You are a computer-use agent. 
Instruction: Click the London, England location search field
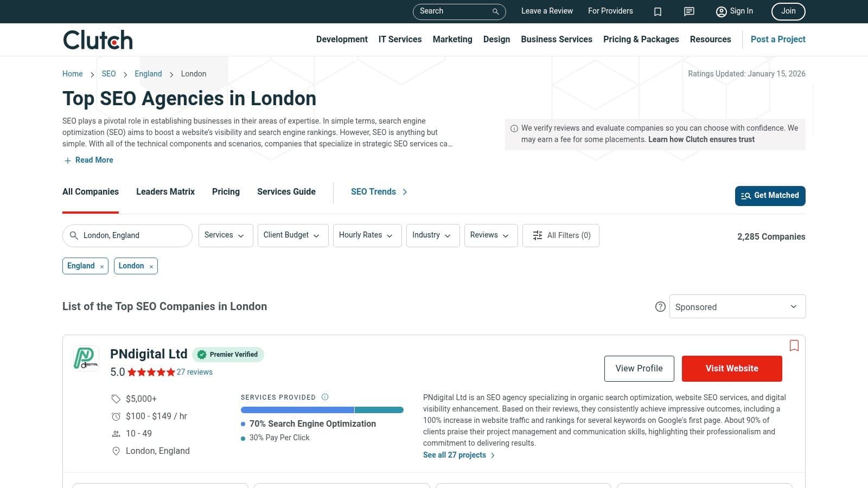tap(127, 235)
